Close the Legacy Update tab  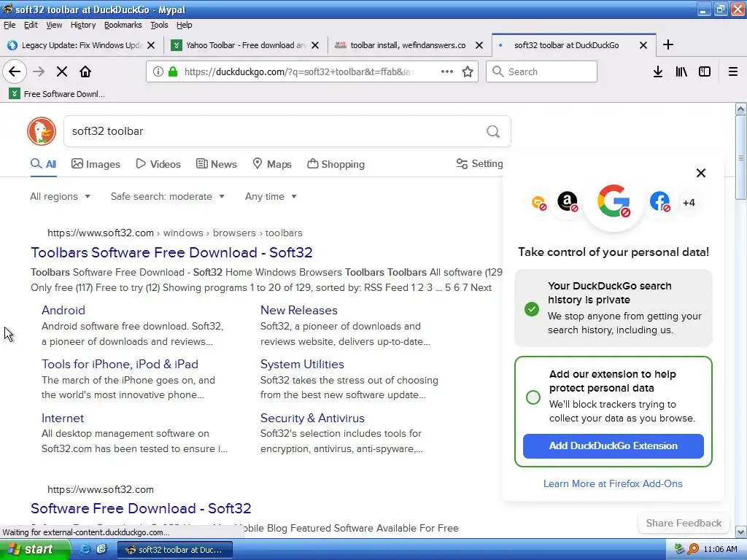(151, 45)
